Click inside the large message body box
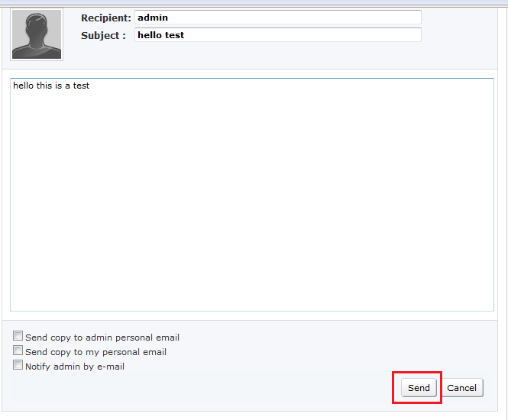This screenshot has height=420, width=508. 252,195
